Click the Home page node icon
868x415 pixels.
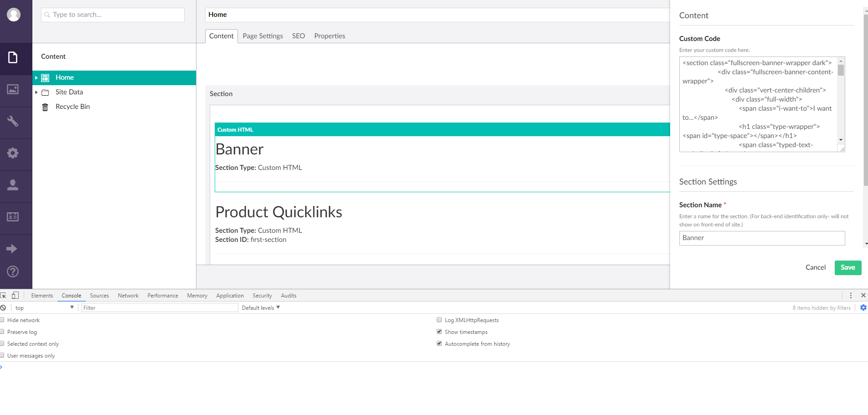[45, 78]
